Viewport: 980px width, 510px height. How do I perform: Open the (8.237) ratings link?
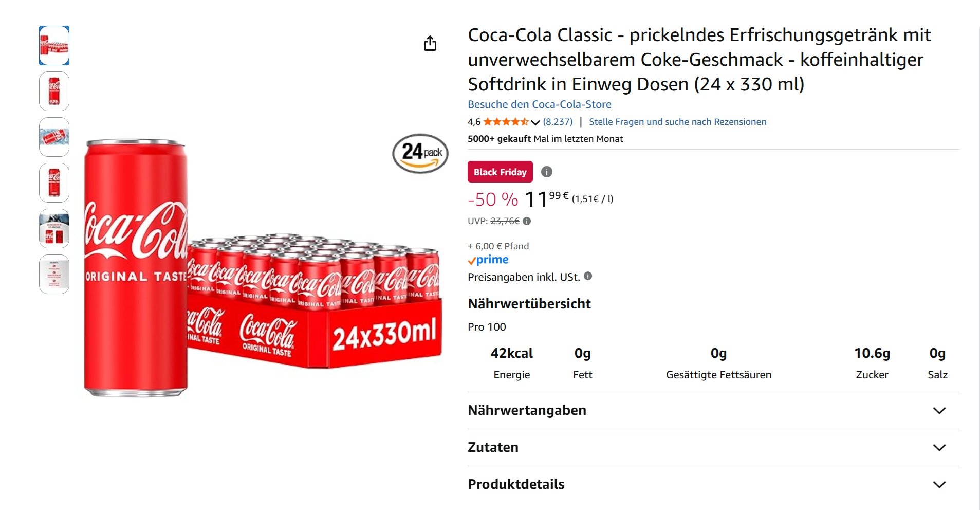(557, 122)
